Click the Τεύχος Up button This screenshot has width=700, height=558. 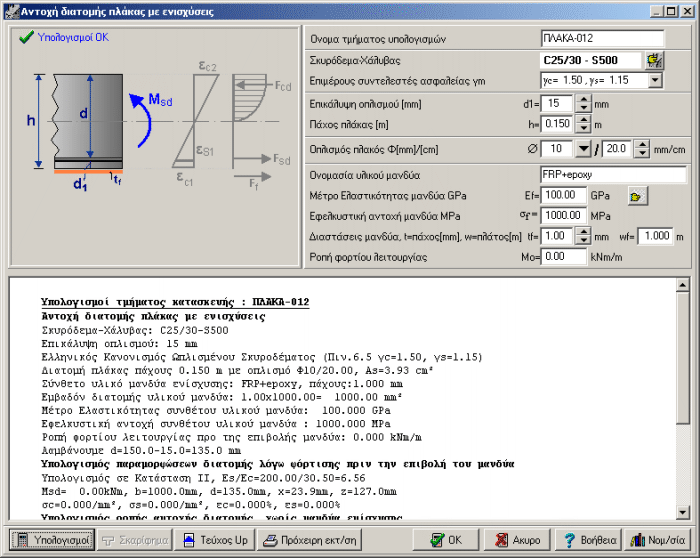point(215,540)
